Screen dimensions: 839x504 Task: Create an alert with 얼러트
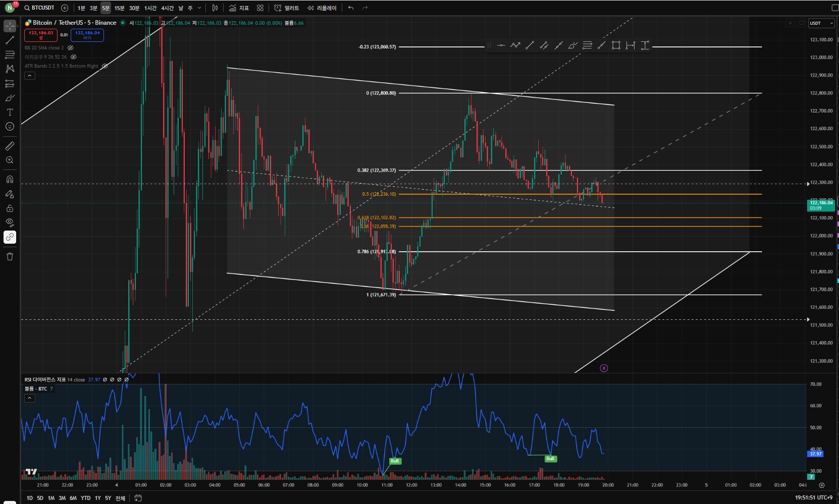click(x=287, y=8)
